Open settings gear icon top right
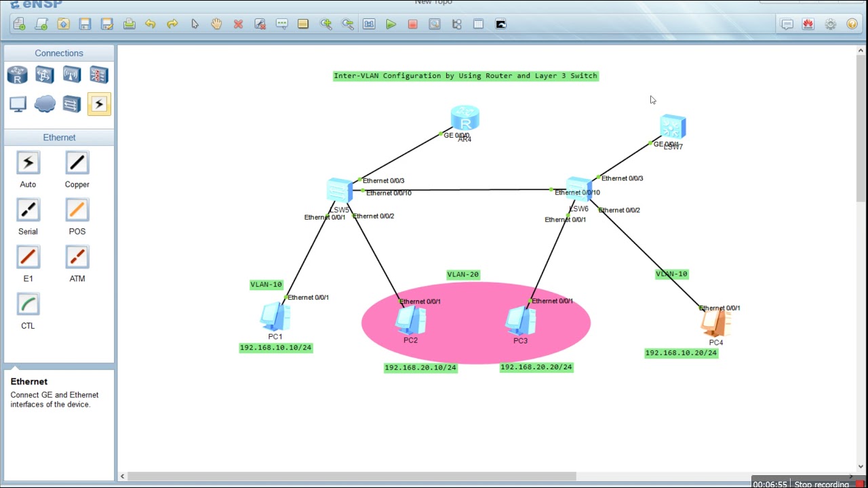Viewport: 868px width, 488px height. (x=831, y=24)
